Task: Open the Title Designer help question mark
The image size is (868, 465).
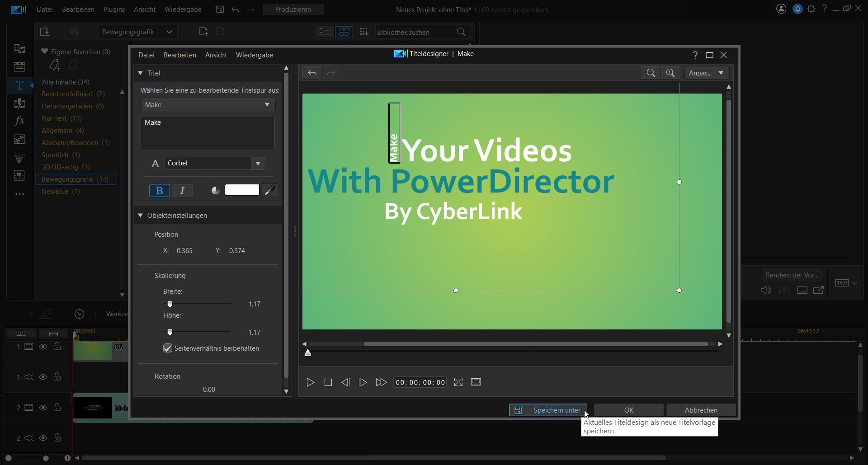Action: [x=695, y=55]
